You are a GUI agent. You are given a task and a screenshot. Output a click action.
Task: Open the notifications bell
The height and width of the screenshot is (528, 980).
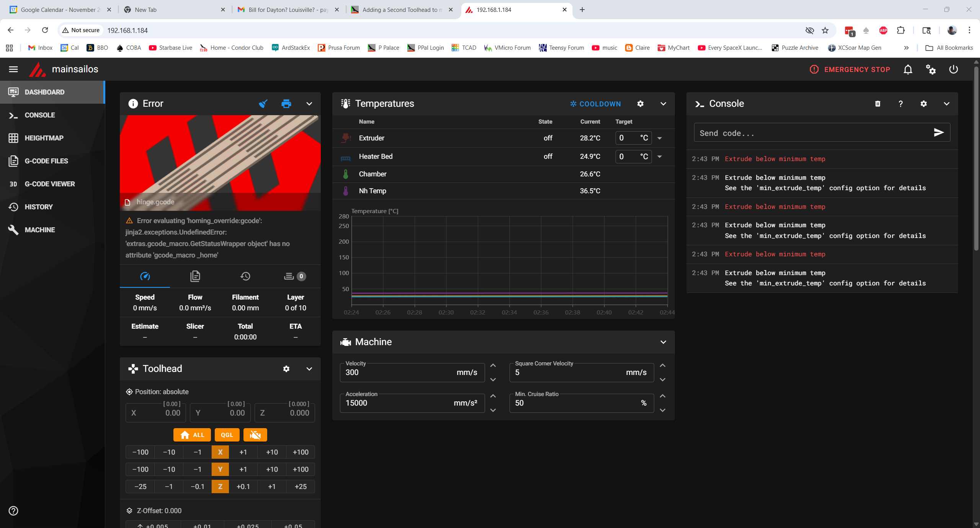point(908,69)
